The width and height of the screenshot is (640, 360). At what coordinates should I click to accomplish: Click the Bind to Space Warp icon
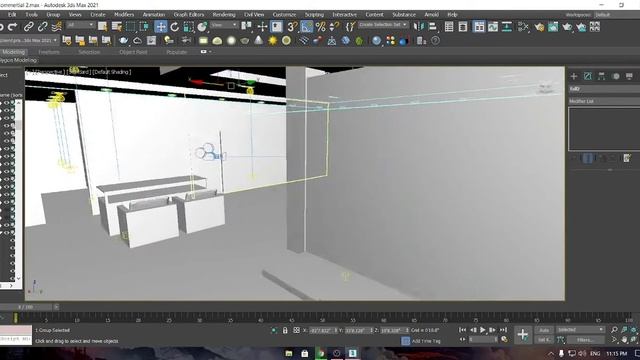point(56,27)
